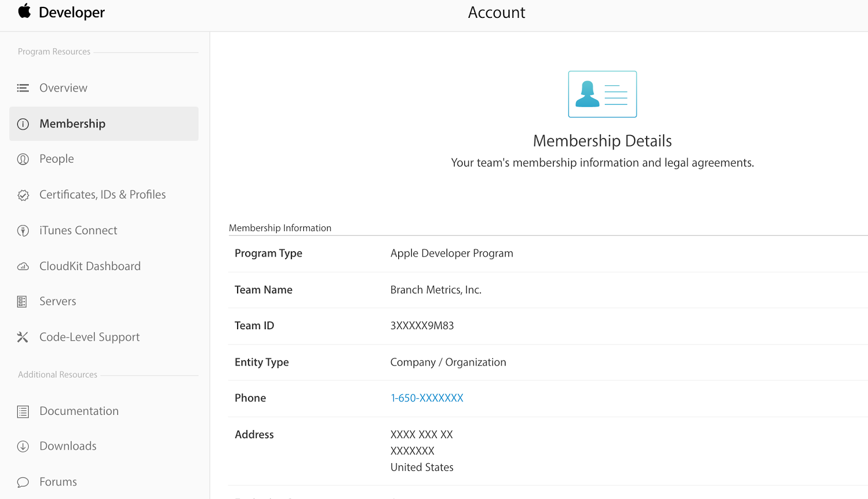Select the CloudKit Dashboard cloud icon
868x499 pixels.
tap(23, 266)
